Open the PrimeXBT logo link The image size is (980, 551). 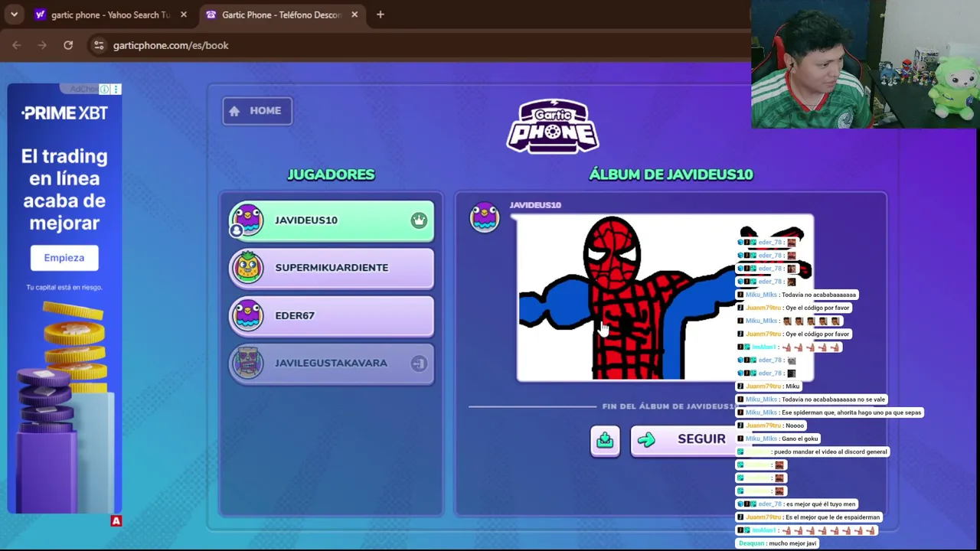click(x=64, y=113)
